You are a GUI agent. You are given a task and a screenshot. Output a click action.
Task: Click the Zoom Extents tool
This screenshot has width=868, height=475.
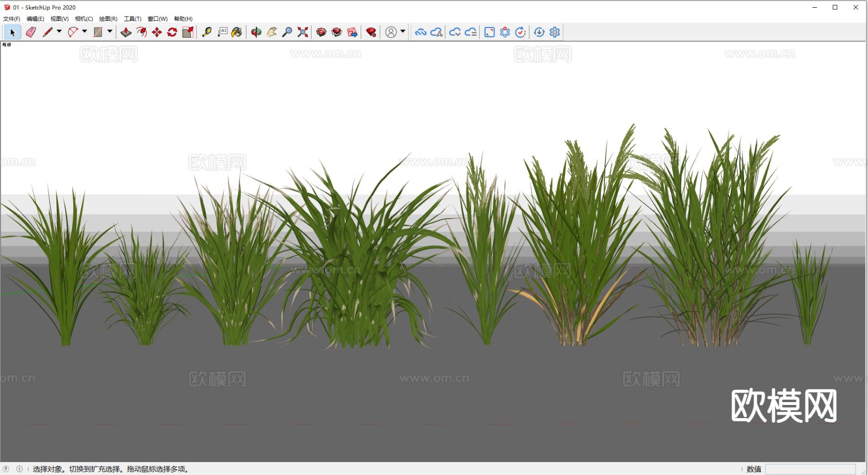303,32
